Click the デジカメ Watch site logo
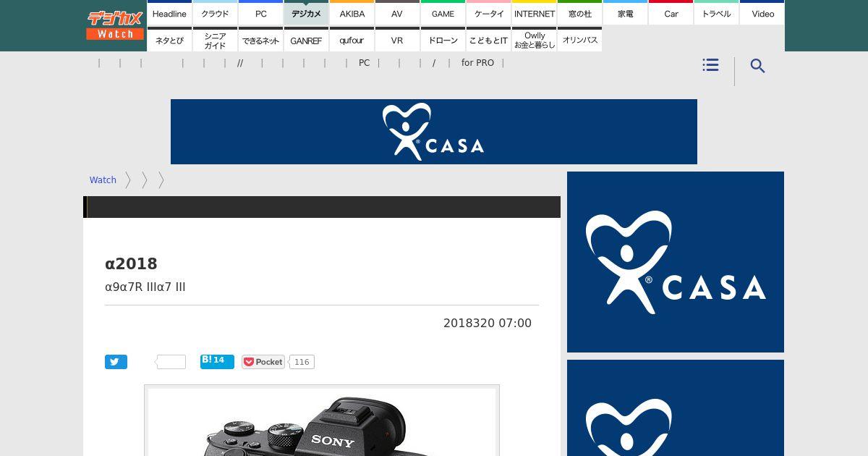Viewport: 868px width, 456px height. (115, 25)
